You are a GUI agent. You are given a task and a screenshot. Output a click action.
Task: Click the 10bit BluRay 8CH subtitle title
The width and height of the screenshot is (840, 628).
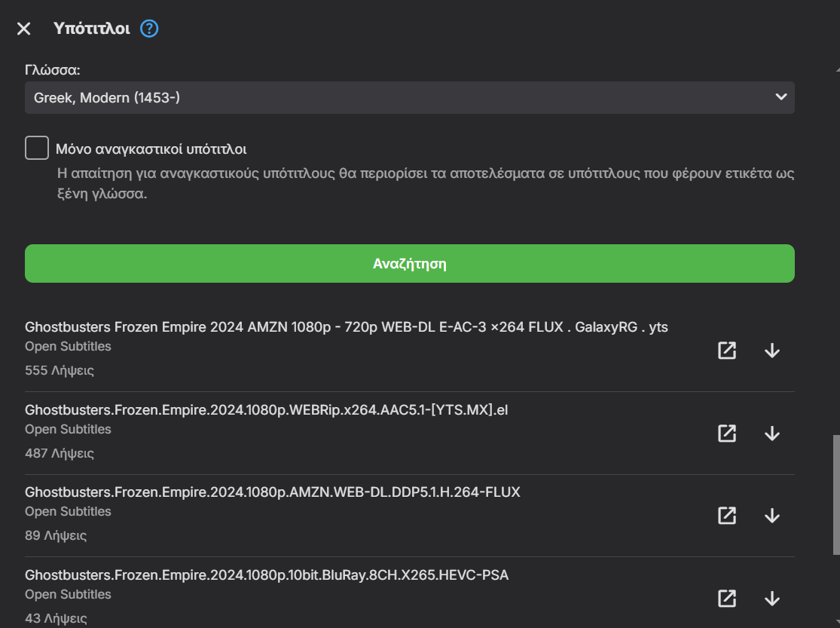pyautogui.click(x=267, y=575)
